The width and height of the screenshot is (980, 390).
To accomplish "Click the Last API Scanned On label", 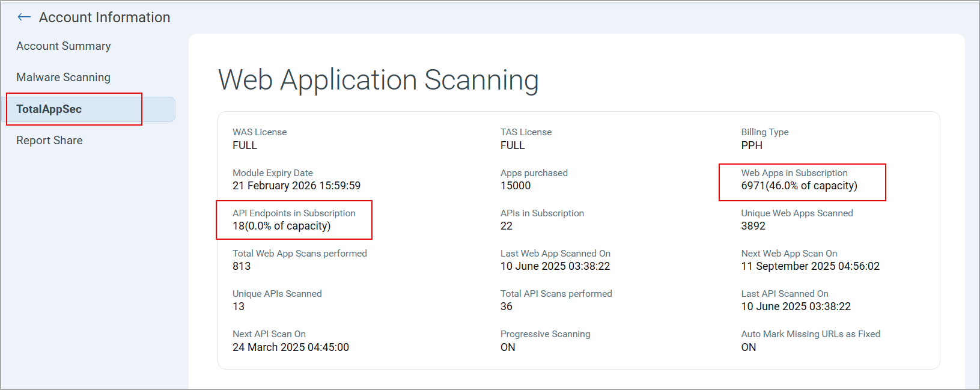I will tap(785, 294).
